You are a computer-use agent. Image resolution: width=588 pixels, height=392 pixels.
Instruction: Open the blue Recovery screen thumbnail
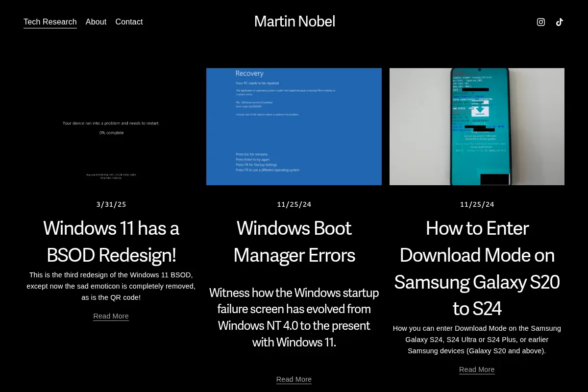coord(294,126)
